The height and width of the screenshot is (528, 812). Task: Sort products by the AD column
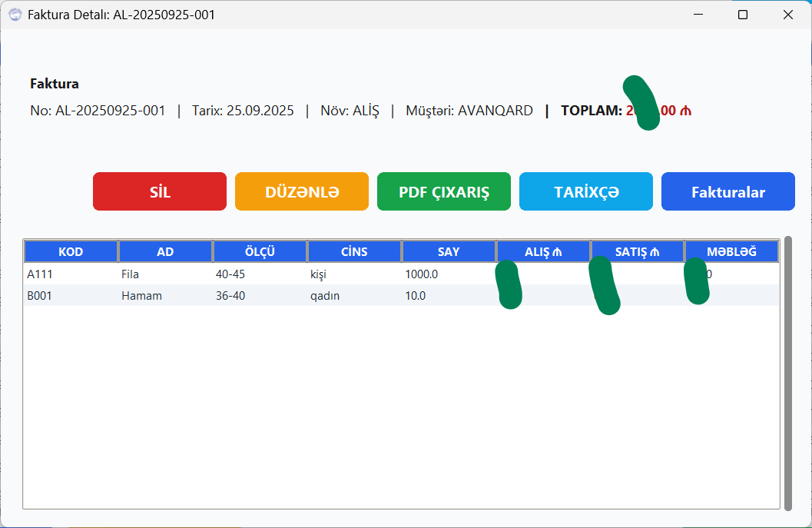click(164, 251)
